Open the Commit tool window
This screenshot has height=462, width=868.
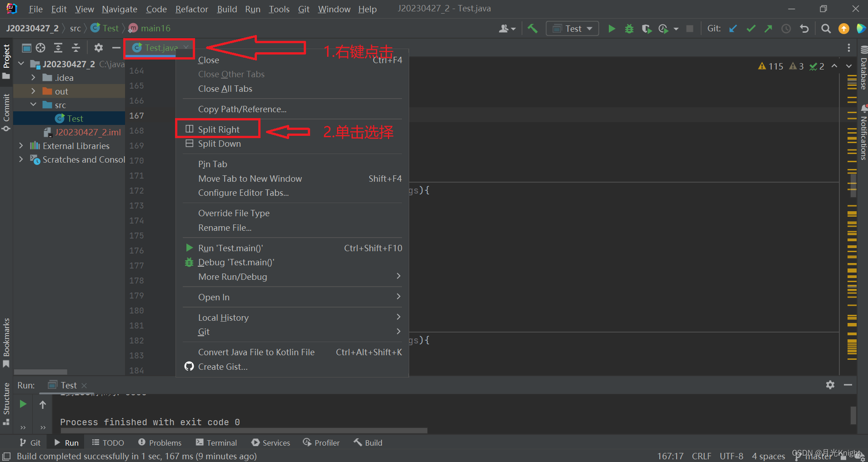pos(6,112)
